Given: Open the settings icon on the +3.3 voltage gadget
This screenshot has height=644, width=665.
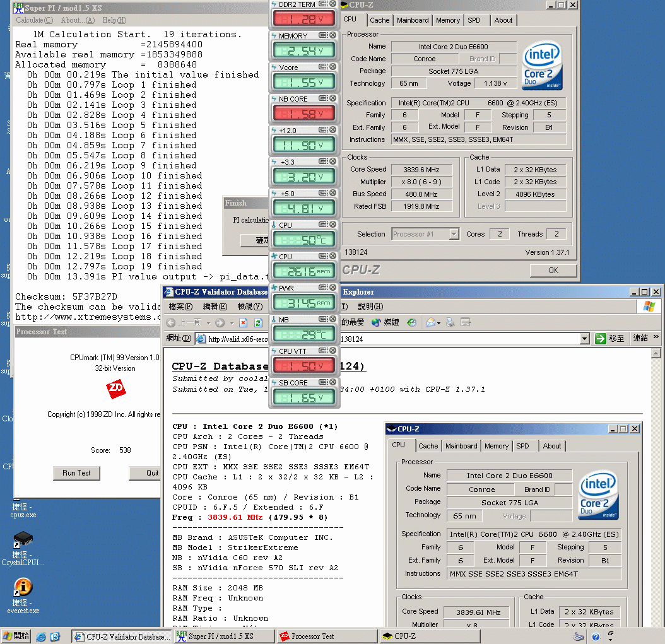Looking at the screenshot, I should tap(323, 161).
